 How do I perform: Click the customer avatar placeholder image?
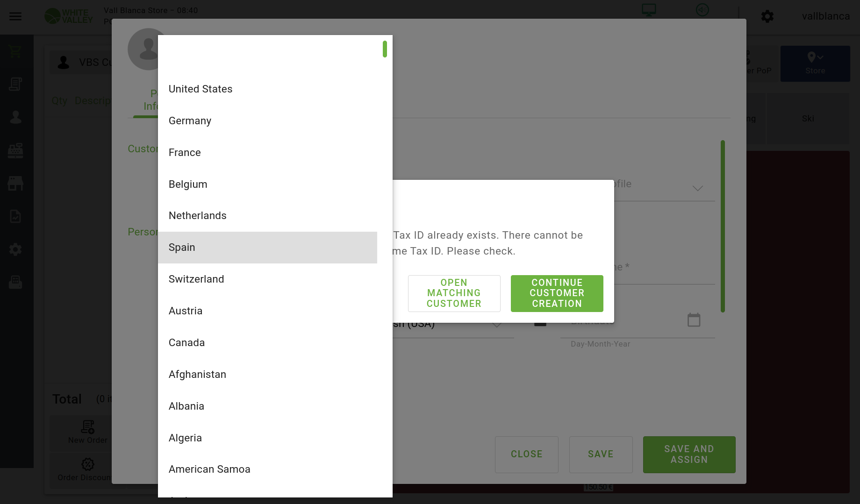click(148, 49)
